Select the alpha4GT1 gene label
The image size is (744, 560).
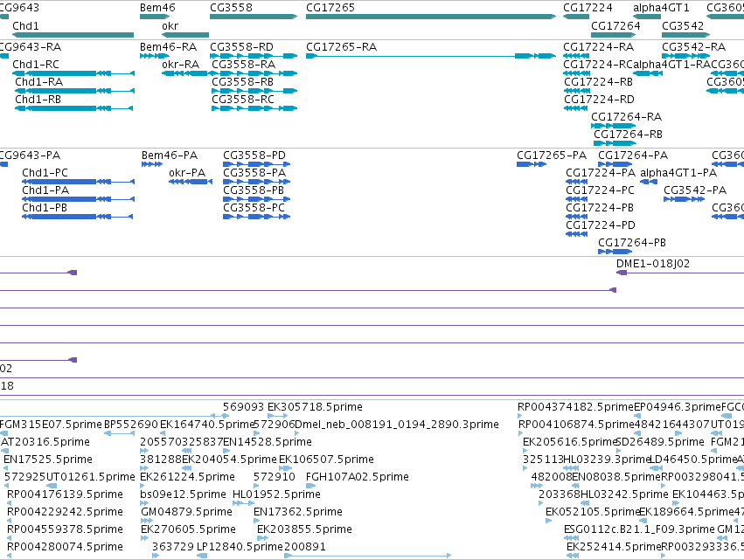click(x=661, y=8)
